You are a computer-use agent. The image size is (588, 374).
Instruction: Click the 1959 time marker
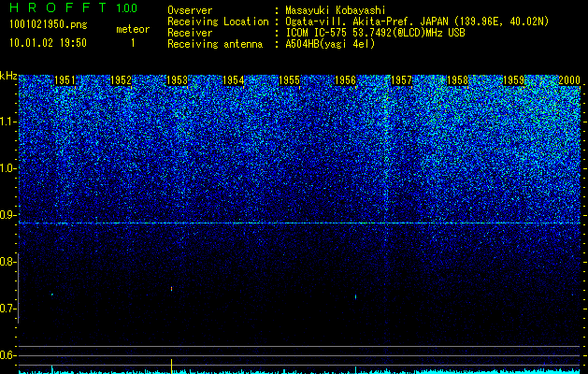tap(513, 80)
